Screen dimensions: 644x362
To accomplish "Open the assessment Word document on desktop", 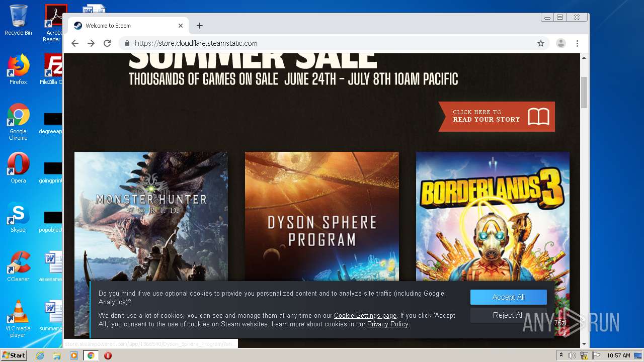I will (52, 266).
